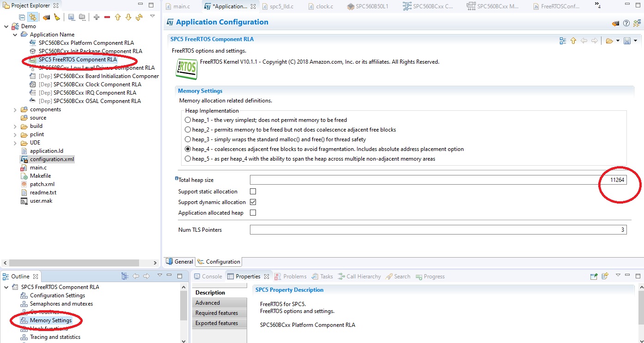Uncheck Support dynamic allocation
This screenshot has height=343, width=644.
coord(253,202)
